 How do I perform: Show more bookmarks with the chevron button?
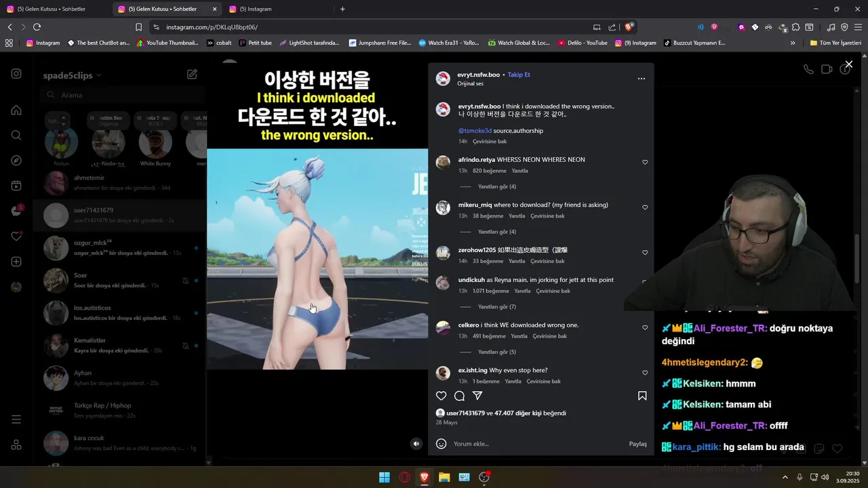tap(793, 43)
